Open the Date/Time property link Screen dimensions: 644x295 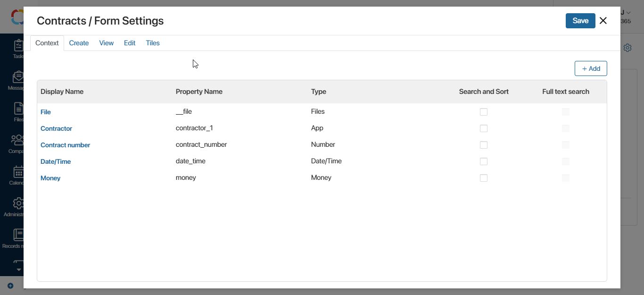[x=56, y=161]
